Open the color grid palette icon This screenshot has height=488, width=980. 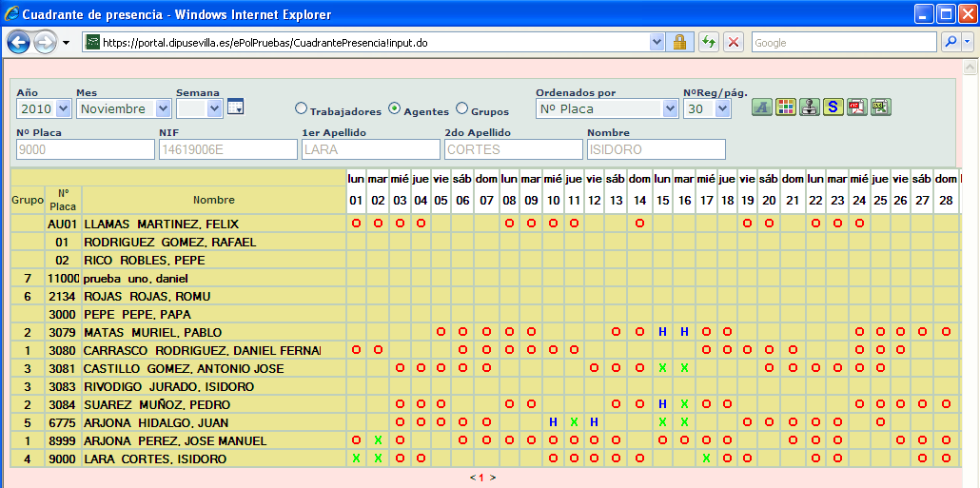coord(785,107)
